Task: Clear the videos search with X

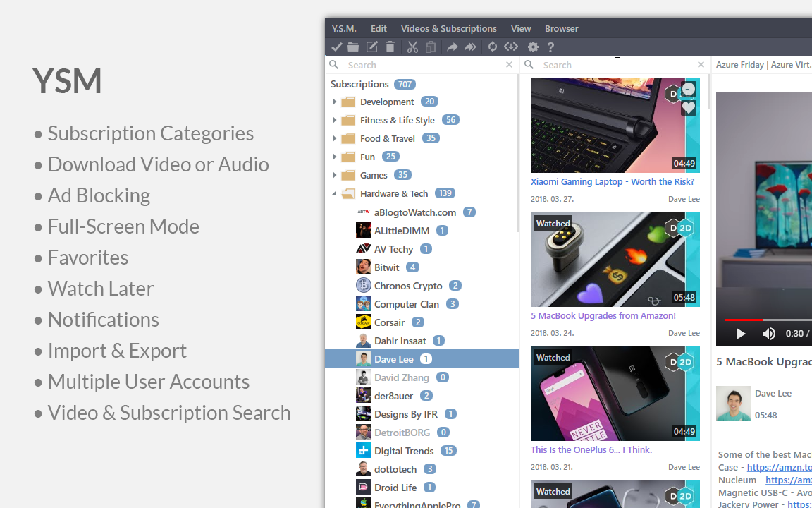Action: tap(701, 65)
